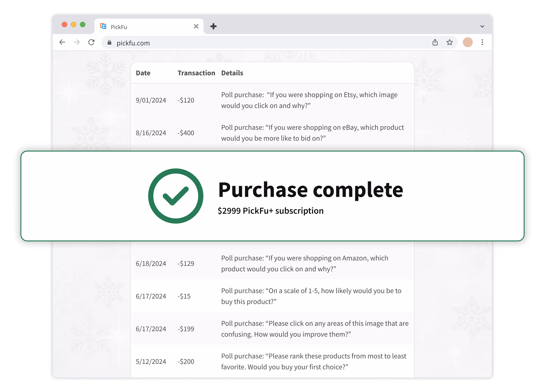Click the green zoom traffic light
545x392 pixels.
coord(83,24)
